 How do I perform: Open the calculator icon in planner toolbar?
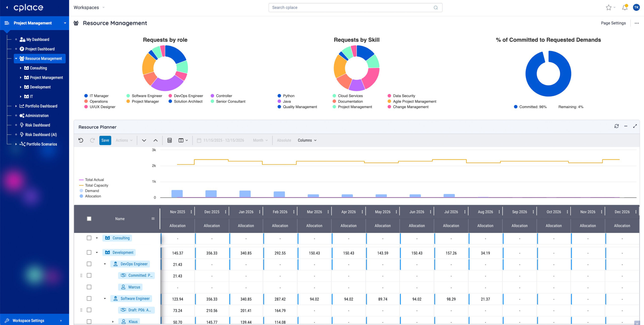coord(170,140)
